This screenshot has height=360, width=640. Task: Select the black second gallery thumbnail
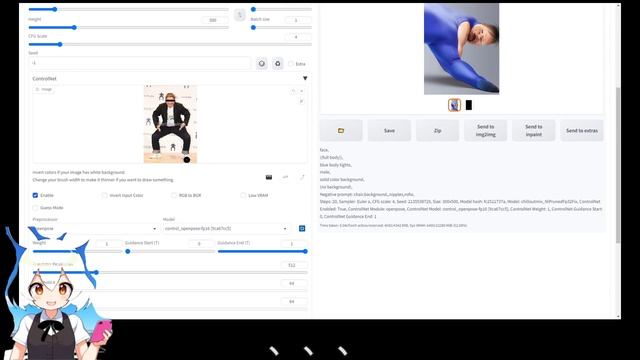coord(469,105)
